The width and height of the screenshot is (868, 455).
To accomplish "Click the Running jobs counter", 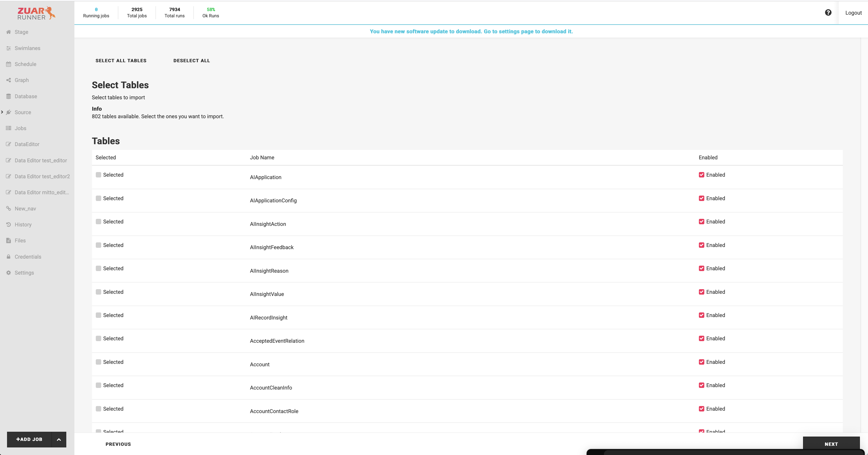I will point(96,13).
